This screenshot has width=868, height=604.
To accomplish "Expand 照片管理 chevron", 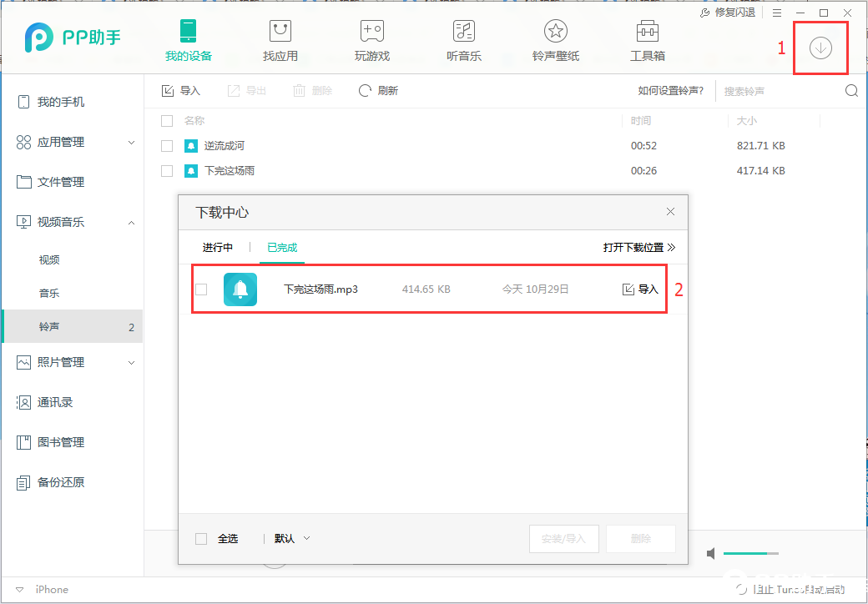I will pyautogui.click(x=131, y=363).
